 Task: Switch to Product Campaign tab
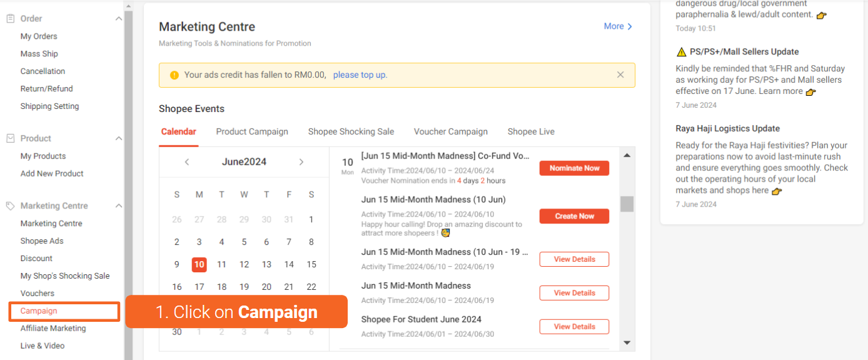(252, 131)
